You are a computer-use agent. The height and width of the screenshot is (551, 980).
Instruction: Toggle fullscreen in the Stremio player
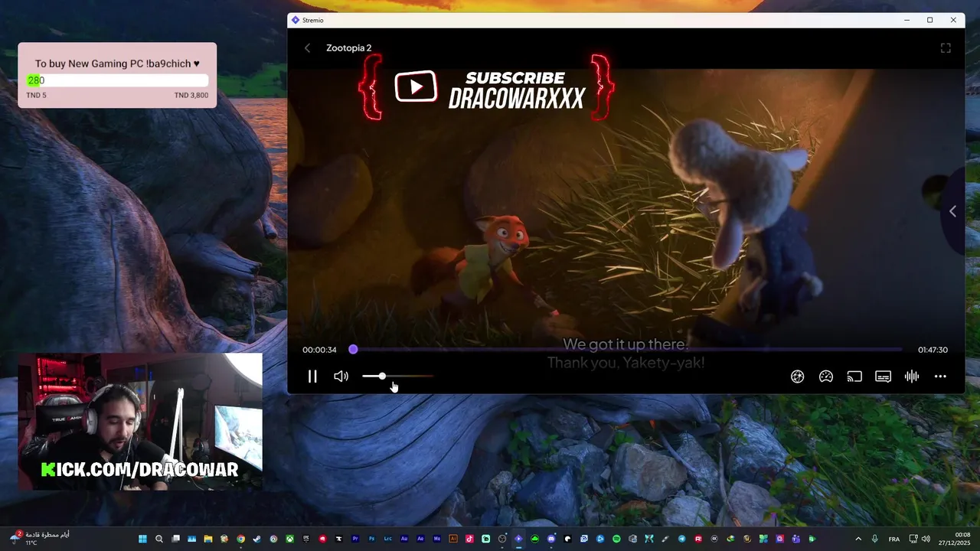click(x=946, y=48)
